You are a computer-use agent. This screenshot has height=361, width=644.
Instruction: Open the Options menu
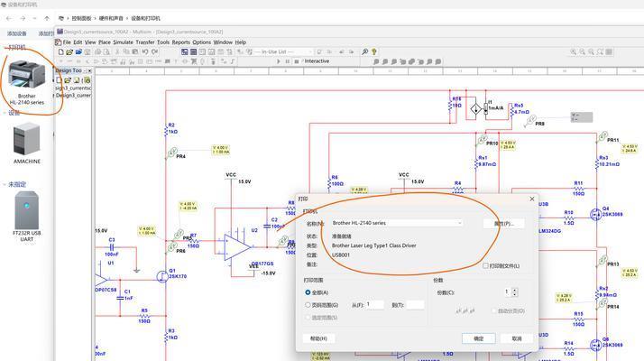(x=202, y=42)
